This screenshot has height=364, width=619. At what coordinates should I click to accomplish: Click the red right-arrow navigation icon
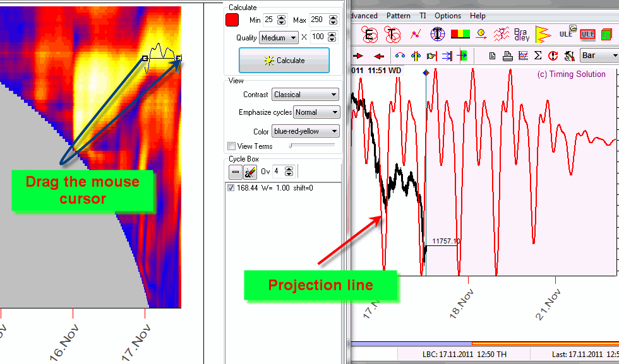point(358,56)
